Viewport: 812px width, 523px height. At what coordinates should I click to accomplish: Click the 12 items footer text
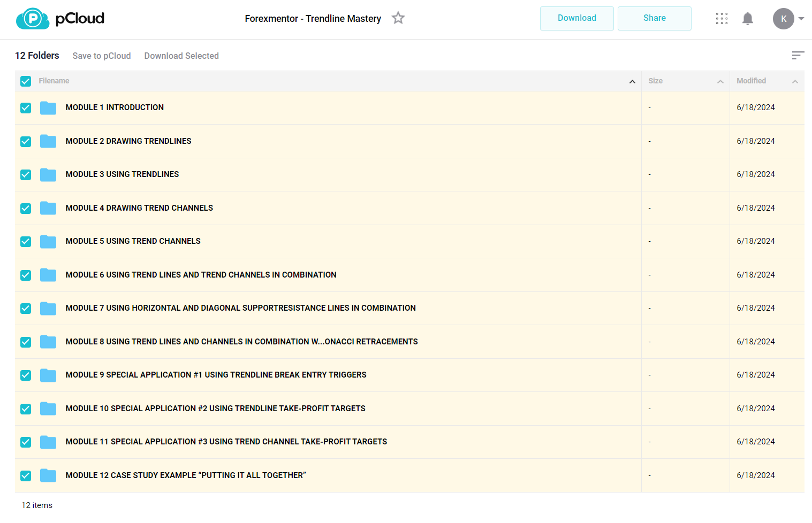[x=37, y=505]
